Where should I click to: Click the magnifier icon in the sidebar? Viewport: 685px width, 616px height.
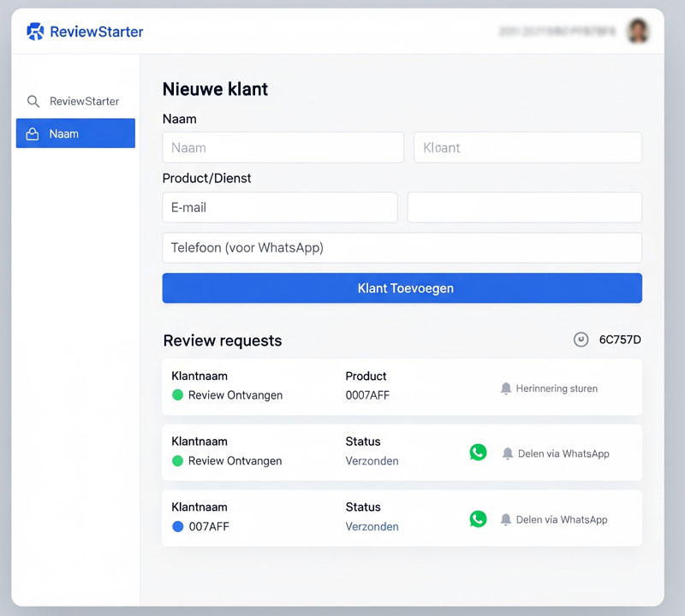coord(33,101)
